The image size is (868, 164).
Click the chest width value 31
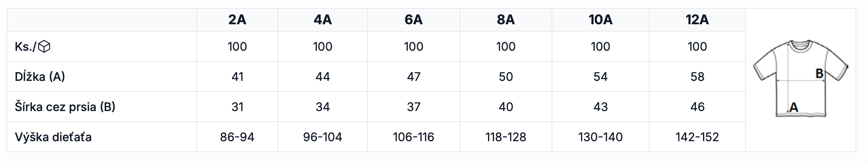(x=237, y=107)
